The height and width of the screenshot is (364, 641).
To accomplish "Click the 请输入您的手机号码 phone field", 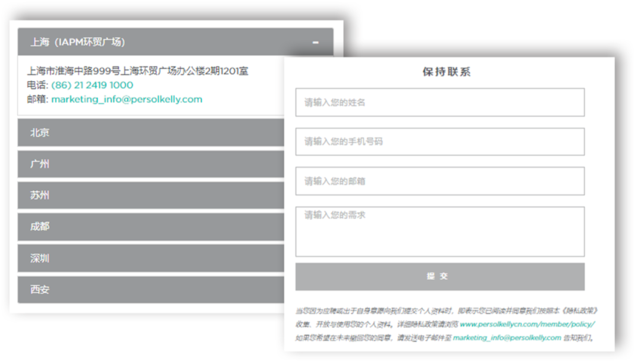I will coord(440,141).
